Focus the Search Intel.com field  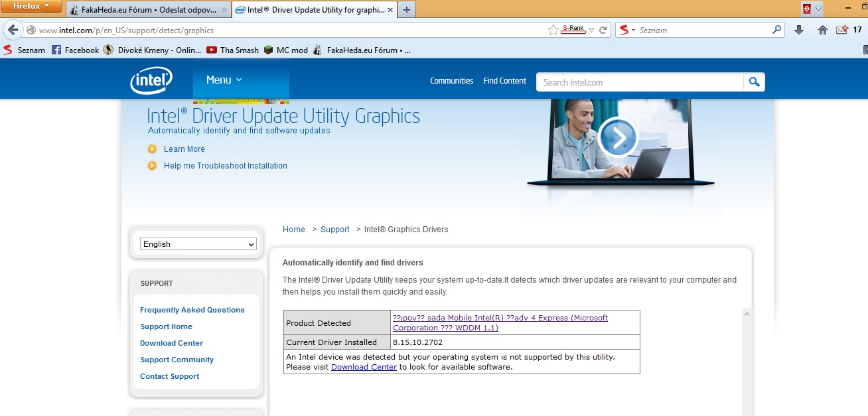[640, 82]
